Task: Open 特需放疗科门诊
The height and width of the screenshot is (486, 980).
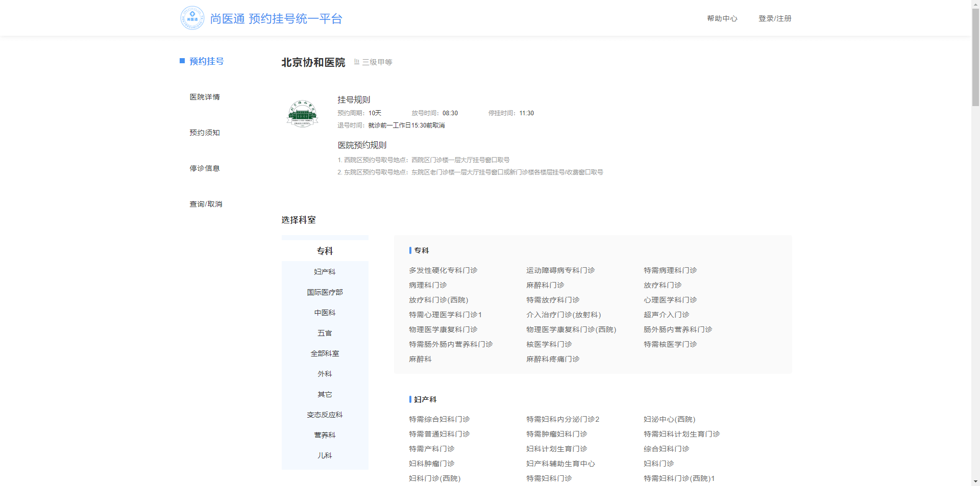Action: click(553, 300)
